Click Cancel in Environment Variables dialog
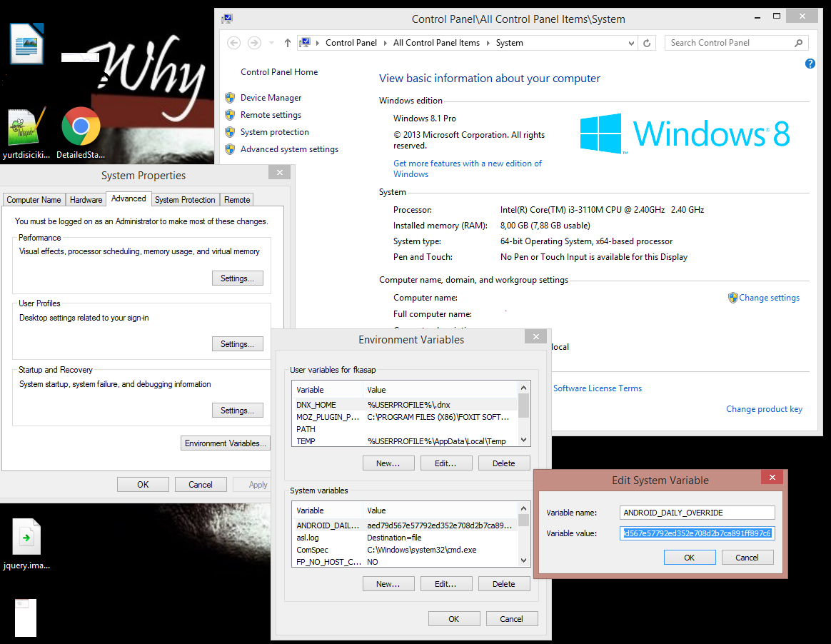 point(511,618)
